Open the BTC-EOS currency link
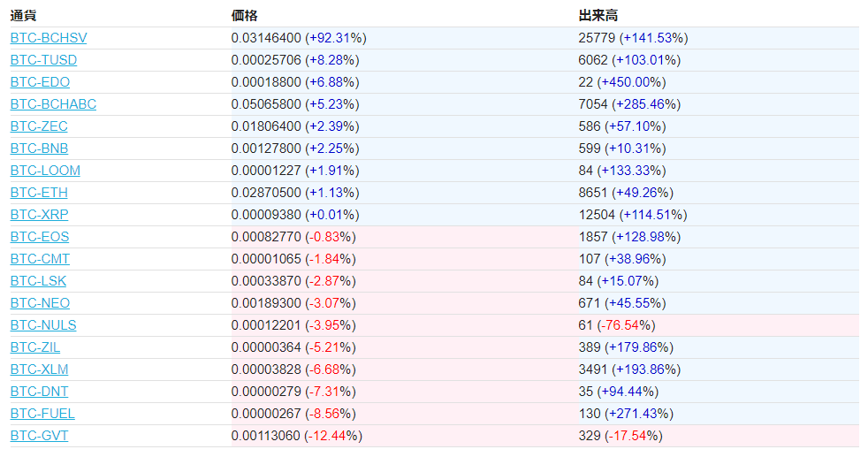 (40, 237)
